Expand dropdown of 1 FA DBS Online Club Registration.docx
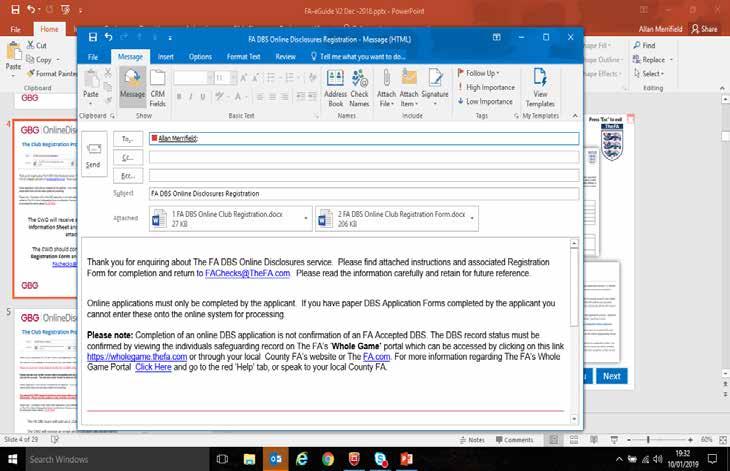The height and width of the screenshot is (471, 730). [306, 218]
